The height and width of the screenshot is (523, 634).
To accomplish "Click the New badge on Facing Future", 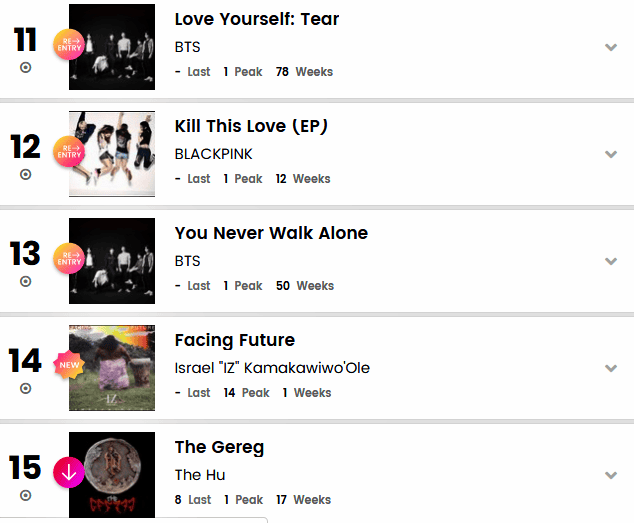I will 70,367.
